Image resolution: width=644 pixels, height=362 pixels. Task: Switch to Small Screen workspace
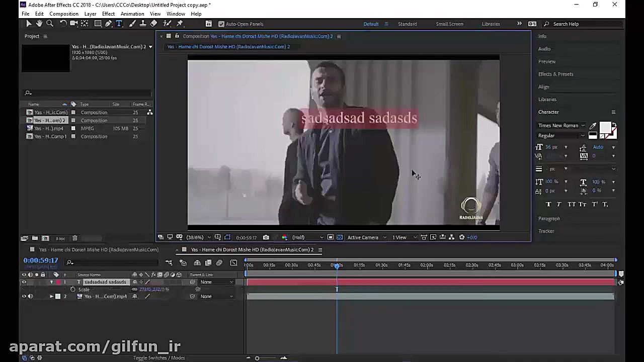[x=449, y=24]
